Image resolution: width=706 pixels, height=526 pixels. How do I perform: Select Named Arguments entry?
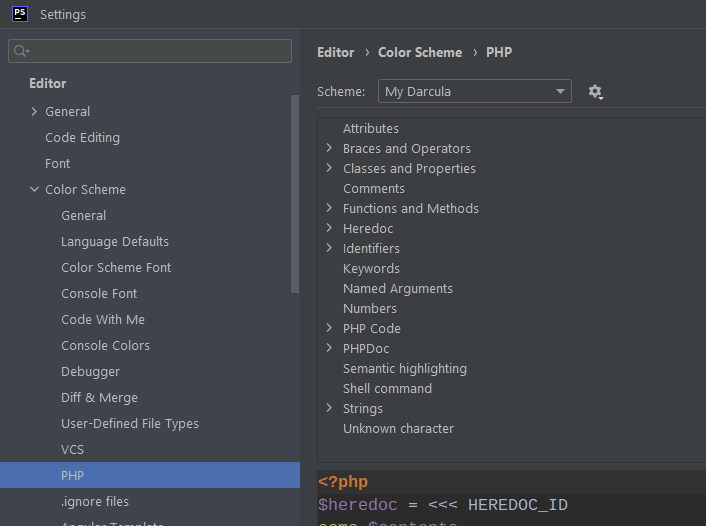coord(398,288)
